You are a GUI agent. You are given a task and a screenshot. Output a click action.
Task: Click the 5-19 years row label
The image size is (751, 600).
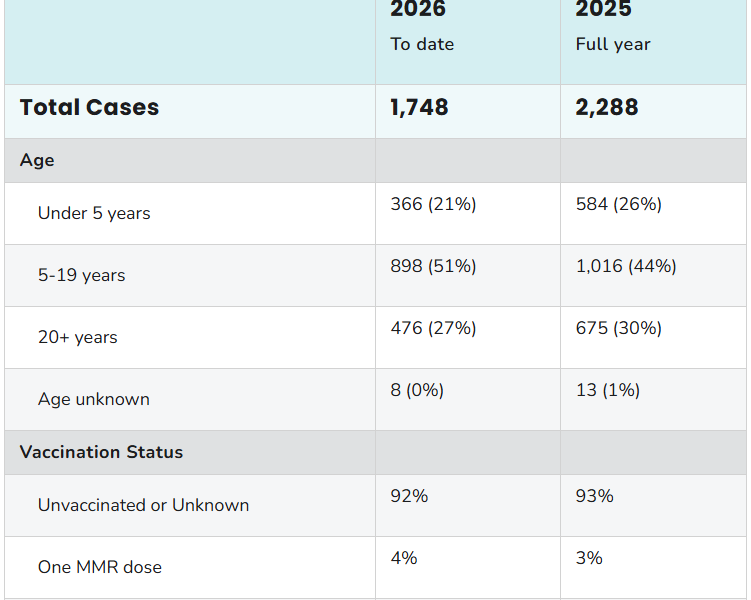pyautogui.click(x=82, y=275)
